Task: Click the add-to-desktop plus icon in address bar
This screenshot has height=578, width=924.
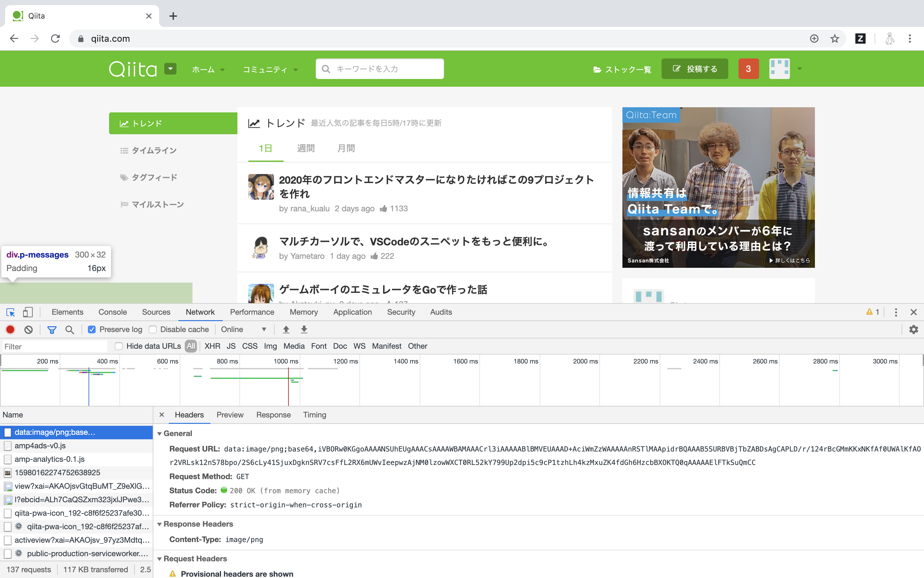Action: 814,39
